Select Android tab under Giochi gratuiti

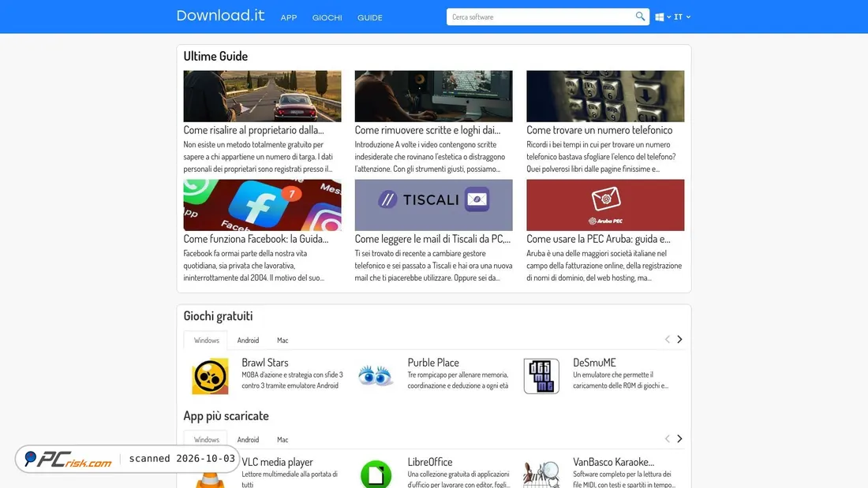(248, 341)
